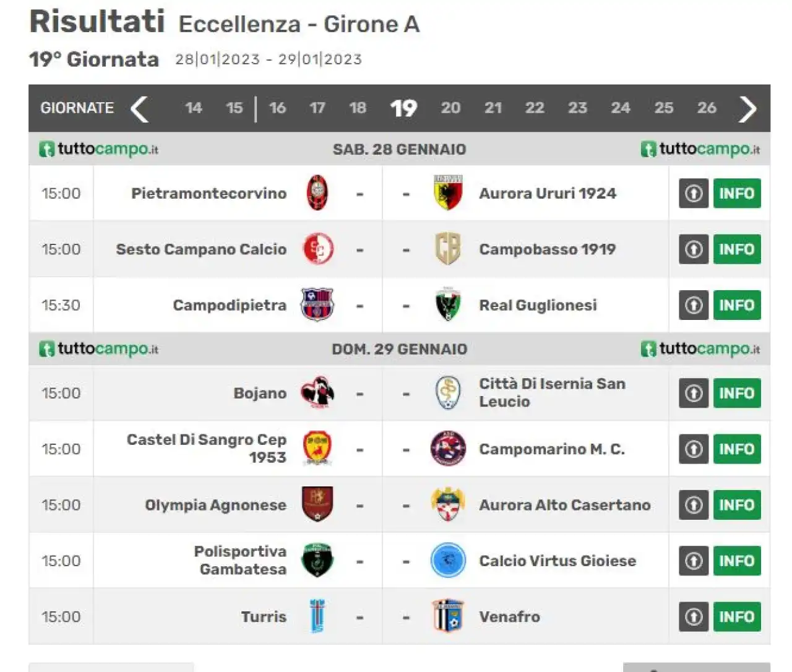Select giornata 20 tab
The width and height of the screenshot is (792, 672).
tap(450, 108)
